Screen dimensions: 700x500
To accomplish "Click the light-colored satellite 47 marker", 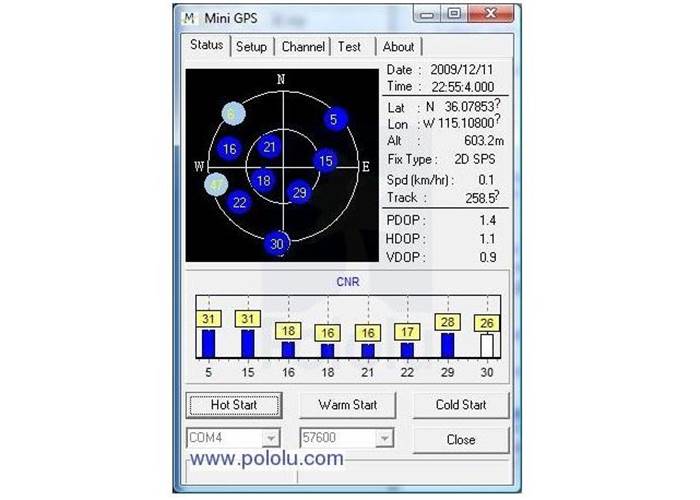I will pyautogui.click(x=216, y=185).
